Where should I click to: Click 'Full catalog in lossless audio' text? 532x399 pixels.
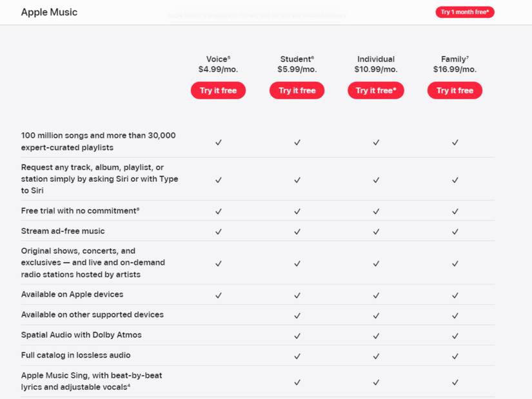pyautogui.click(x=75, y=355)
